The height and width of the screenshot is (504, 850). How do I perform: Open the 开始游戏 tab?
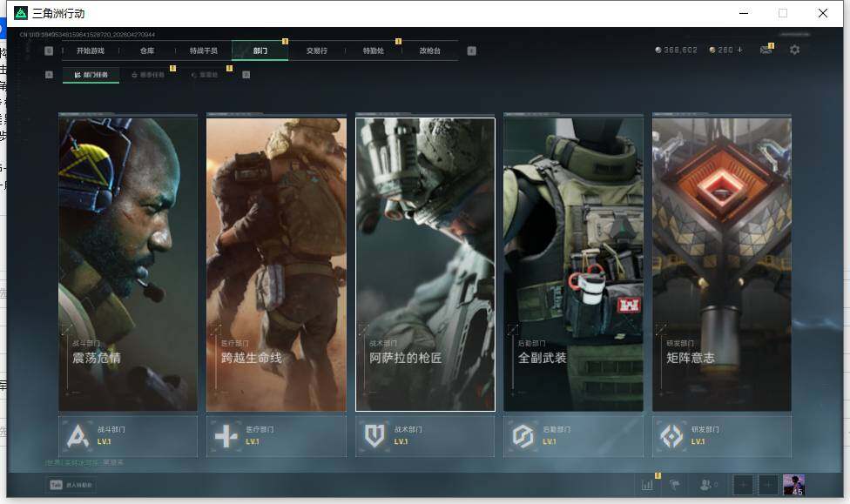click(x=90, y=50)
